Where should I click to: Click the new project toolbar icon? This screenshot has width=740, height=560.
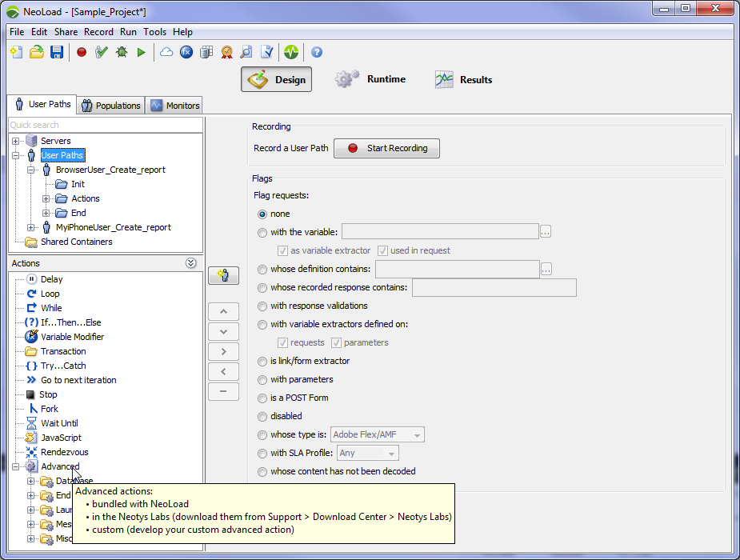(x=16, y=52)
